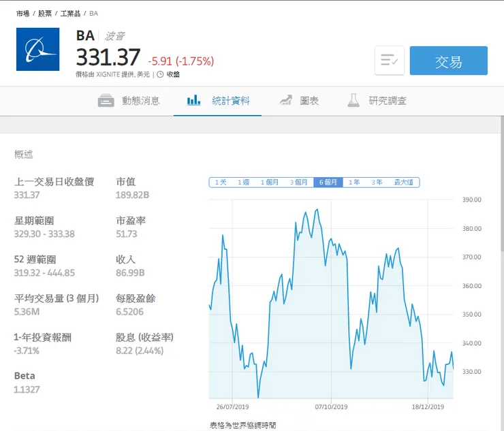Click the 概述 overview heading
This screenshot has height=431, width=504.
[x=23, y=155]
